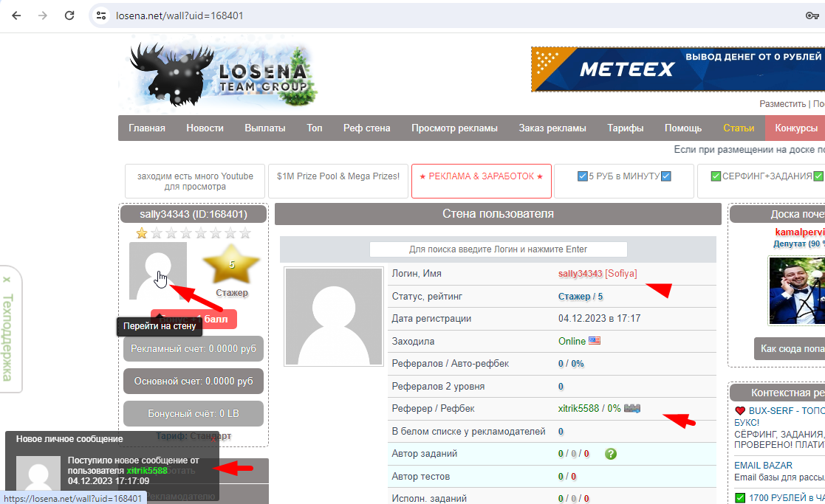Click the green checkmark 1700 РУБЛЕЙ icon
The image size is (825, 504).
740,497
